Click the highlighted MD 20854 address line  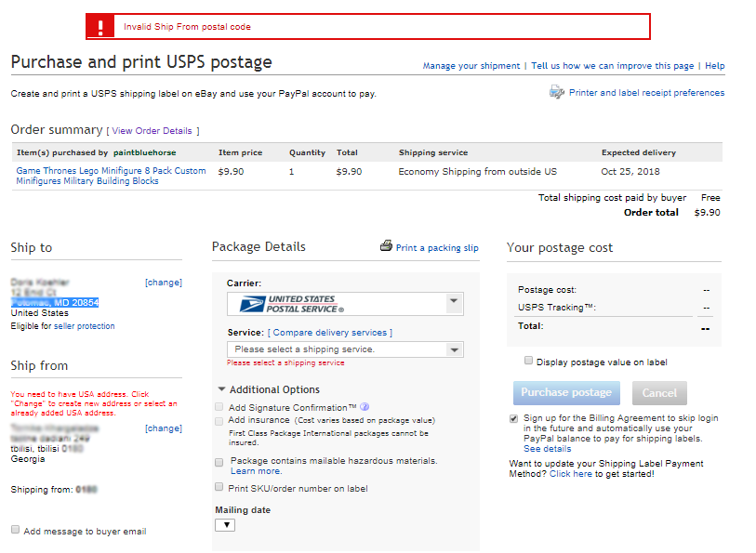tap(55, 302)
